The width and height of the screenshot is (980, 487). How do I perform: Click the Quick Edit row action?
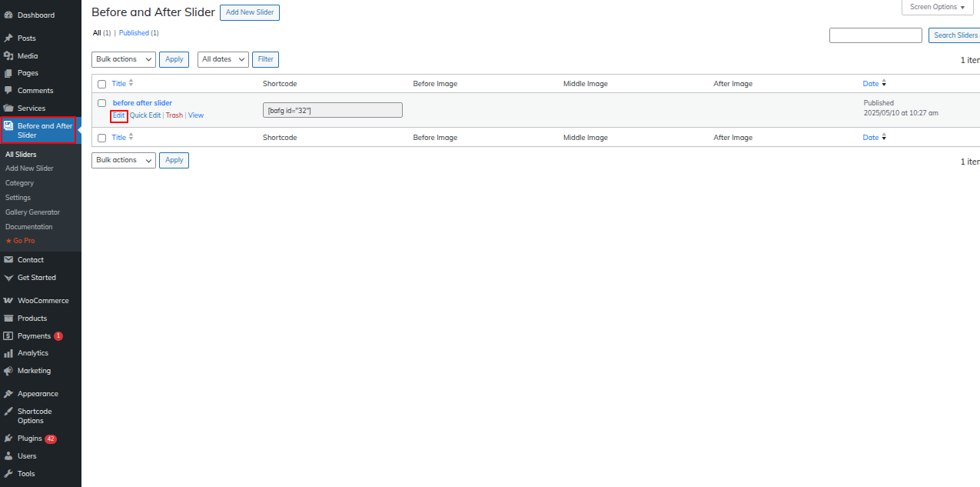point(145,115)
